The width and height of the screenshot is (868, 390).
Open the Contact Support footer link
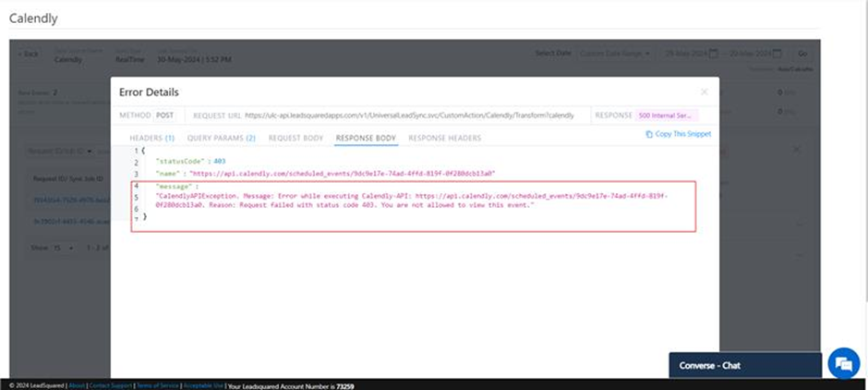point(111,385)
